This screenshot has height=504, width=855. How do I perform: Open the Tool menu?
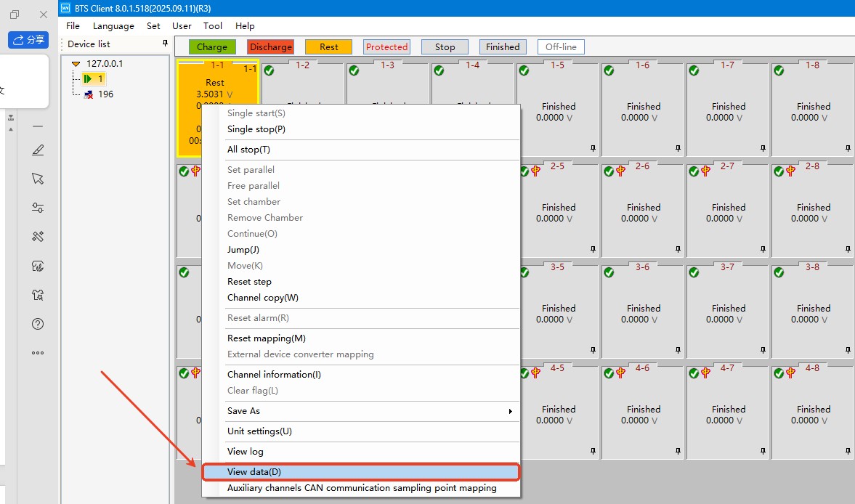point(213,26)
